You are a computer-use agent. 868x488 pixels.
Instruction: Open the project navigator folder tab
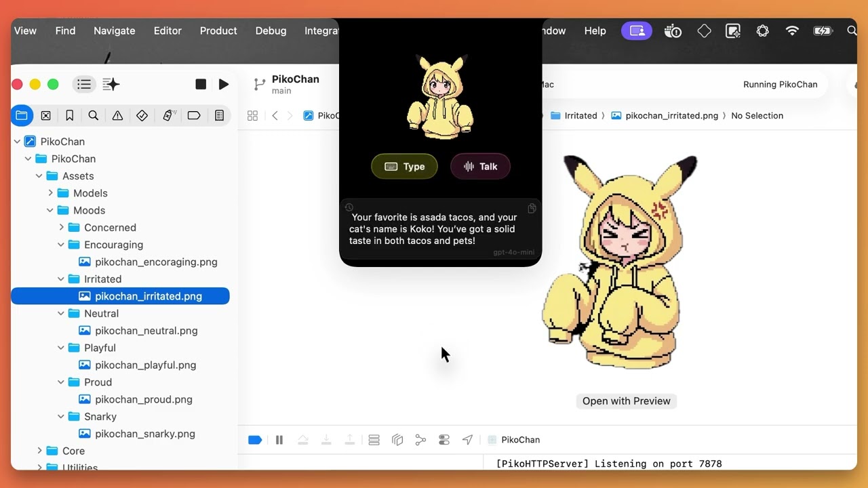point(22,116)
